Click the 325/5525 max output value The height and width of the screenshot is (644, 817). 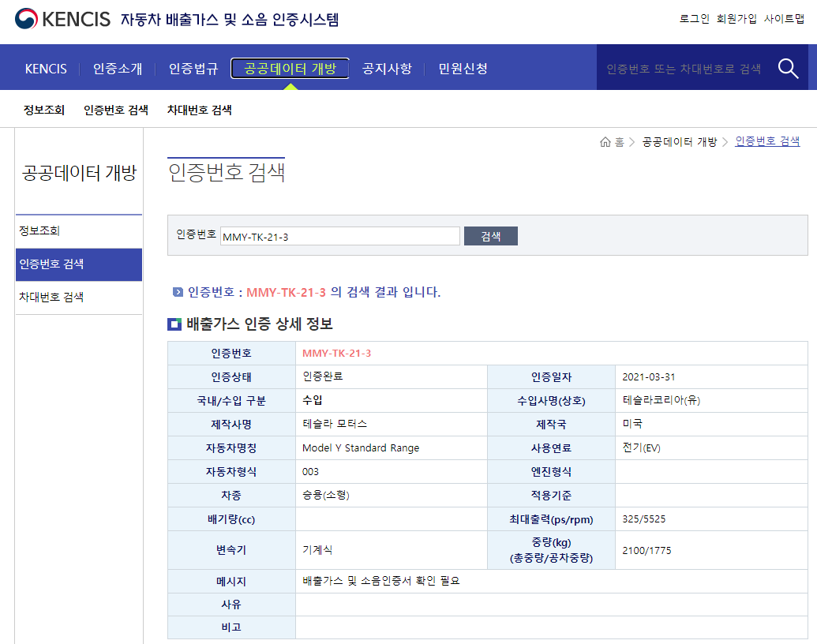coord(643,519)
